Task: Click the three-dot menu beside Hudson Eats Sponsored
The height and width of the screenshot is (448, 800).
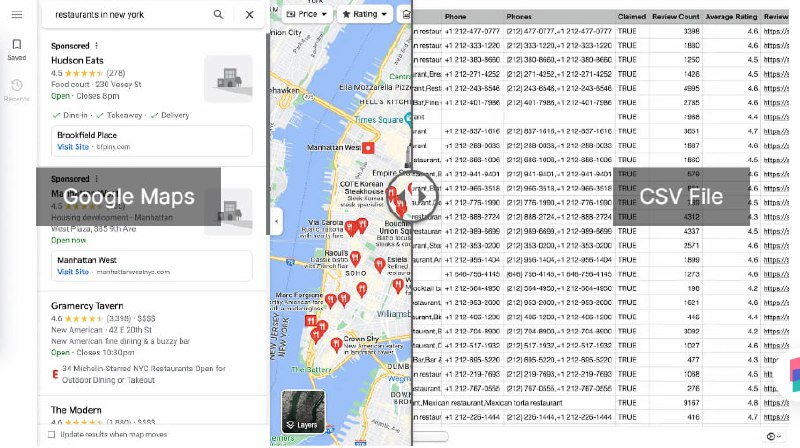Action: tap(97, 46)
